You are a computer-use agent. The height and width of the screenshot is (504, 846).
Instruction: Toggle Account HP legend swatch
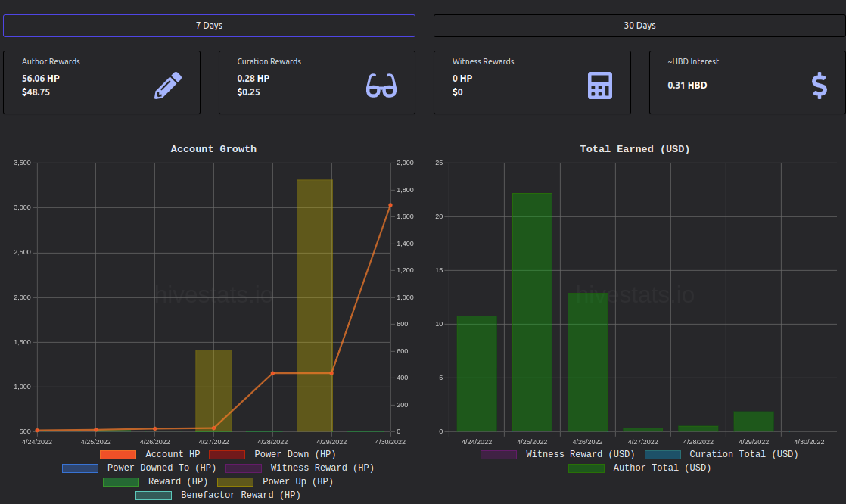coord(117,454)
